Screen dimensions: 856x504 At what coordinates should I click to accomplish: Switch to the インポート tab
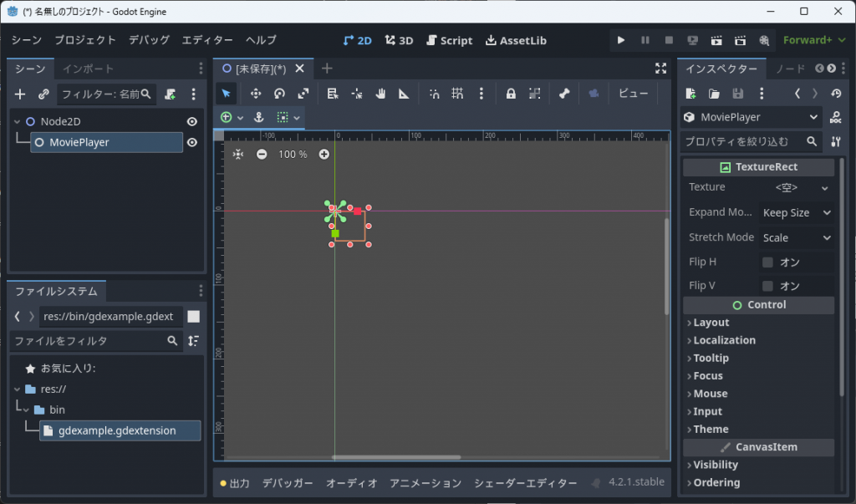[88, 69]
